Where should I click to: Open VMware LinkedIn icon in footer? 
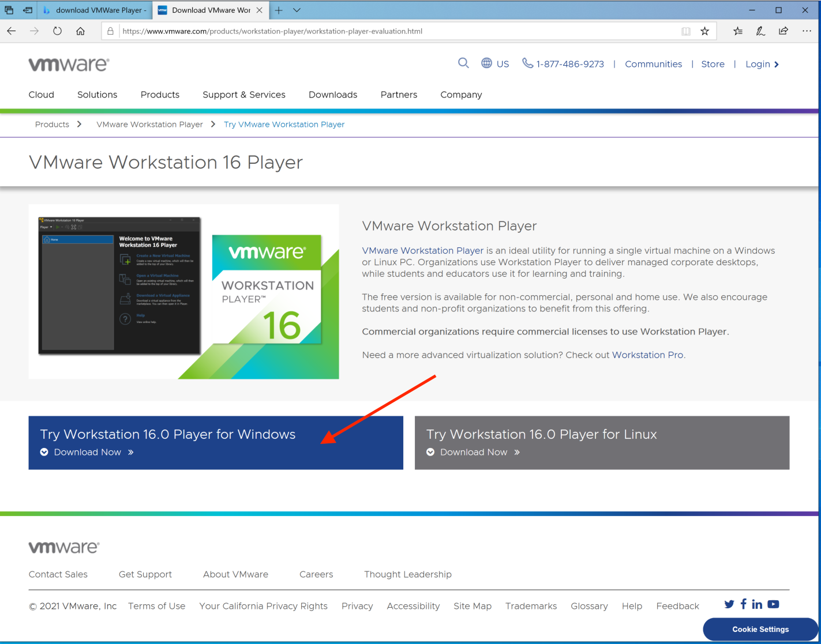coord(757,604)
